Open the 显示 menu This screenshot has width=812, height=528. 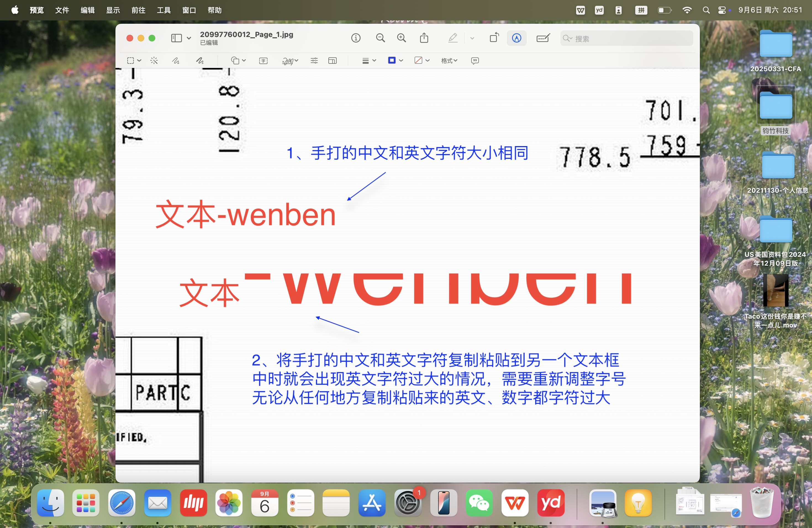click(113, 10)
